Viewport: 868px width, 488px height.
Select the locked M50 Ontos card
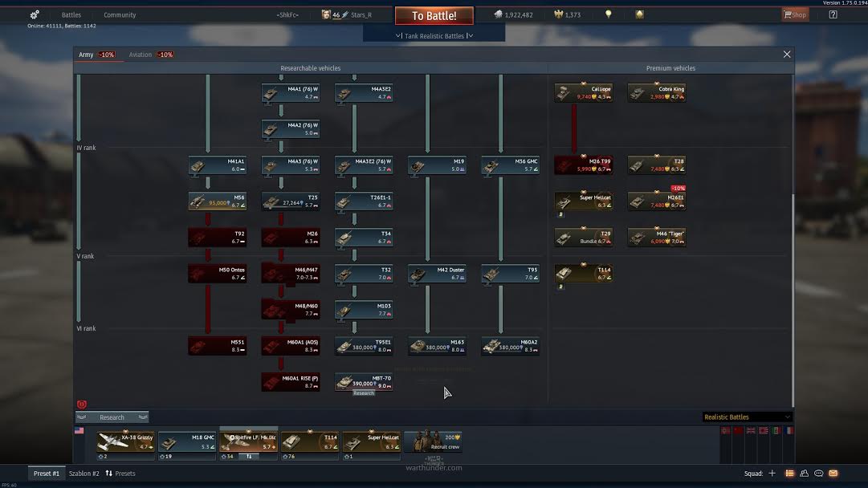[x=217, y=274]
